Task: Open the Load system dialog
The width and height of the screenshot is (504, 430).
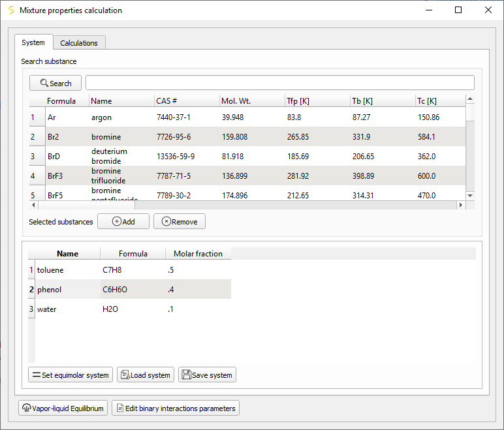Action: [146, 375]
